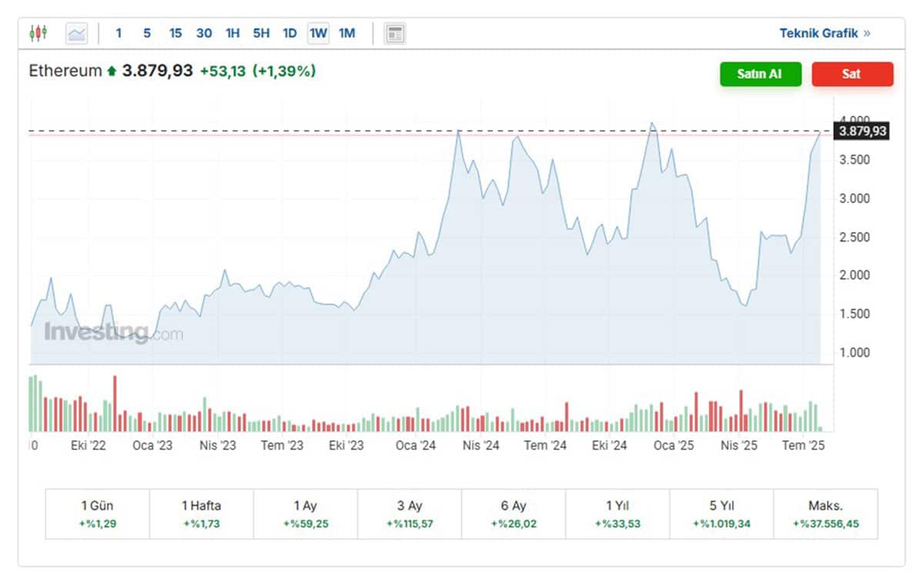The height and width of the screenshot is (580, 924).
Task: Click the Eki '22 date axis label
Action: click(88, 445)
